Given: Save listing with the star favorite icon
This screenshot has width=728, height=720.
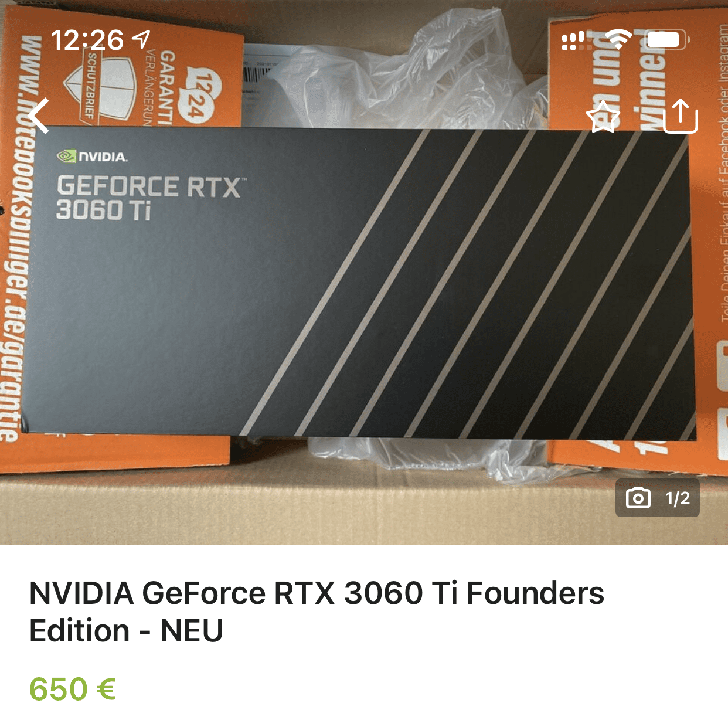Looking at the screenshot, I should (603, 116).
